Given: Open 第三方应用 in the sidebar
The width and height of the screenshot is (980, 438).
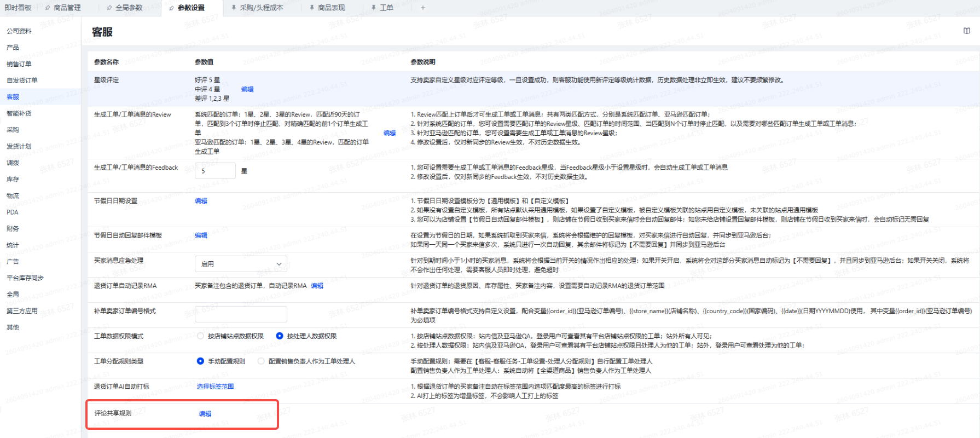Looking at the screenshot, I should (22, 311).
